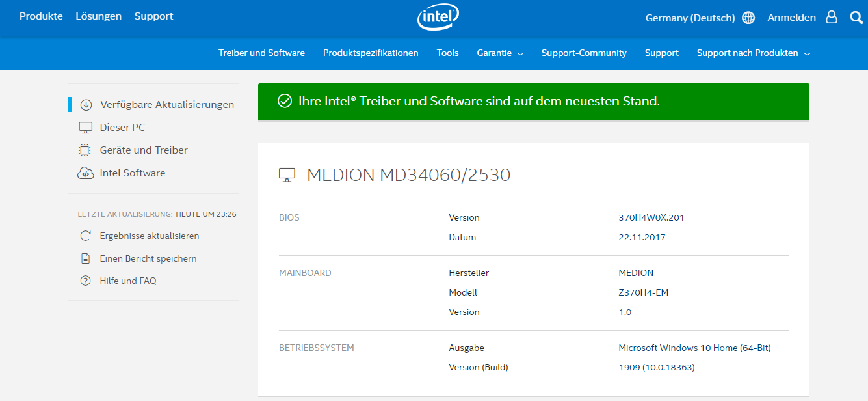Open Support-Community link

pos(584,53)
